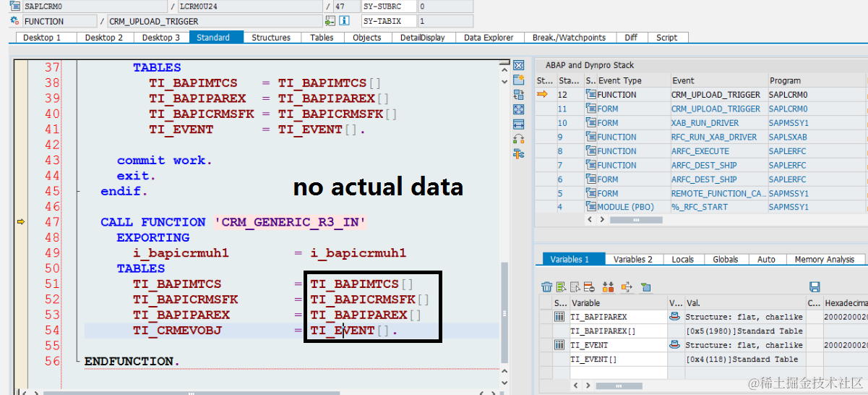Click the horizontal double-arrow full width icon
Viewport: 868px width, 395px height.
pyautogui.click(x=518, y=124)
